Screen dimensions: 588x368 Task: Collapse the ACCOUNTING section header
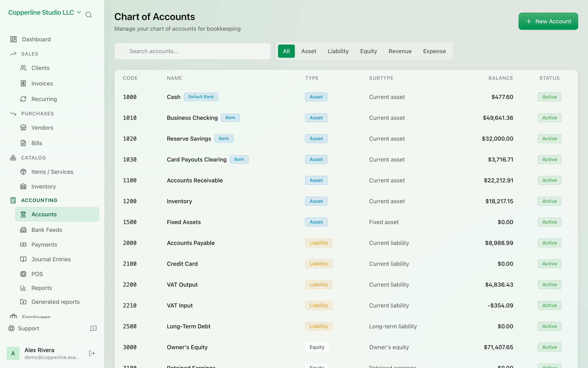39,200
